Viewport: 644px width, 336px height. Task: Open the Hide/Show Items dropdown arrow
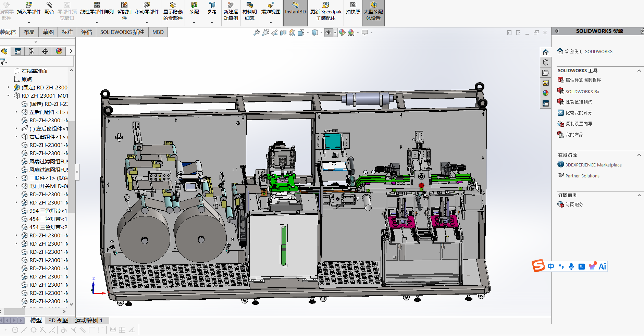[335, 33]
